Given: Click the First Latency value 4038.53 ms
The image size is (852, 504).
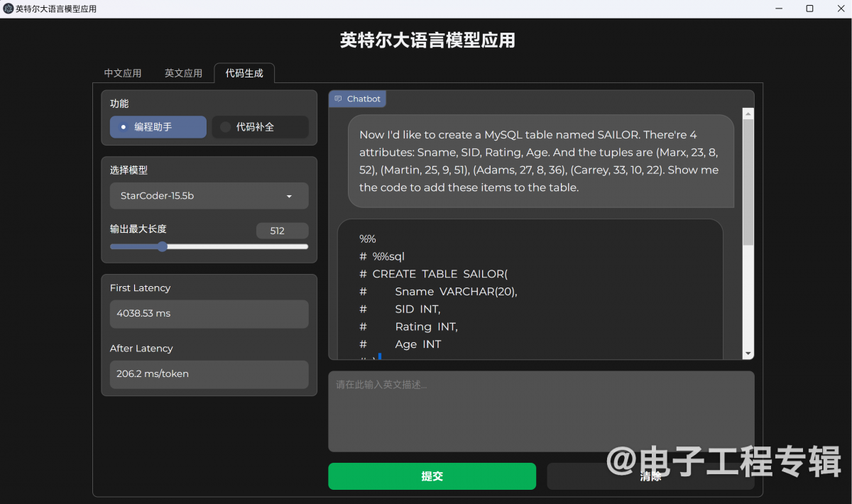Looking at the screenshot, I should tap(209, 314).
